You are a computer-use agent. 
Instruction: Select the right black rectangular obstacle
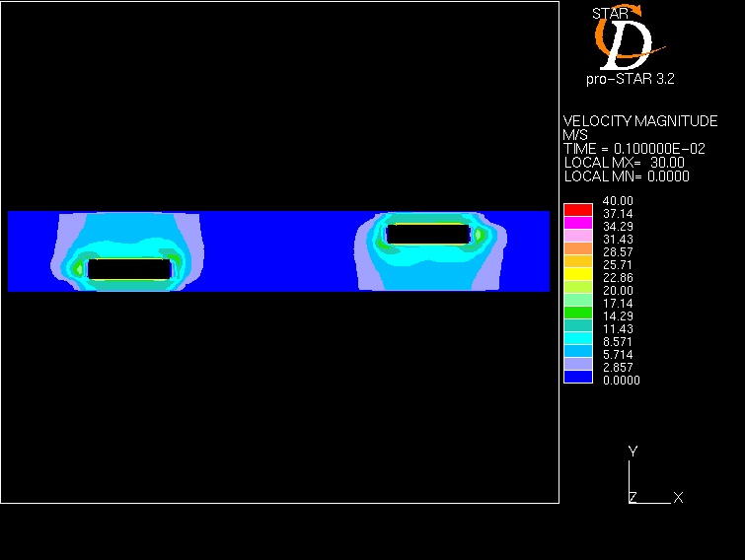[427, 234]
